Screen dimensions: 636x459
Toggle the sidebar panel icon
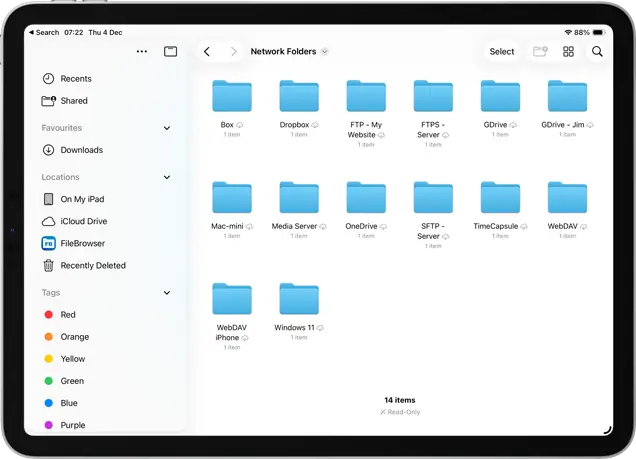[x=171, y=52]
